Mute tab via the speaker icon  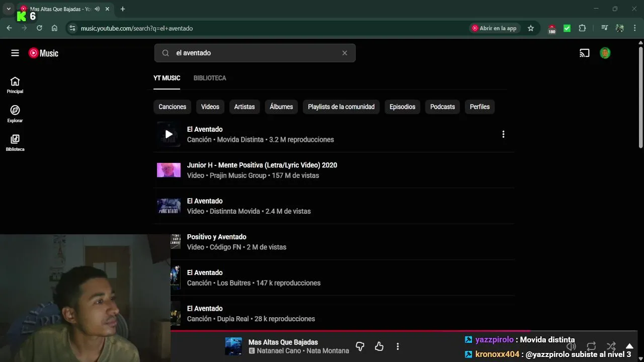pos(97,9)
